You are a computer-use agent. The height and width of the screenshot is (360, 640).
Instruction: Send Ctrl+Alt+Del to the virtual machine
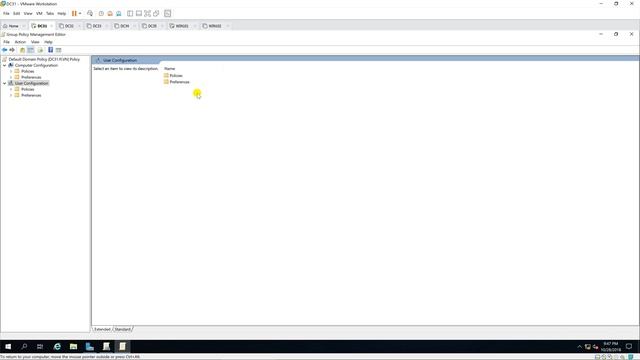click(90, 13)
